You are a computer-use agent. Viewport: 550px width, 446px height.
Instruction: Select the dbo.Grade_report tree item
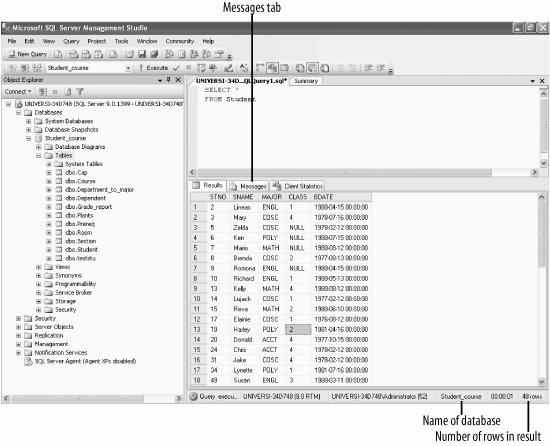(88, 207)
